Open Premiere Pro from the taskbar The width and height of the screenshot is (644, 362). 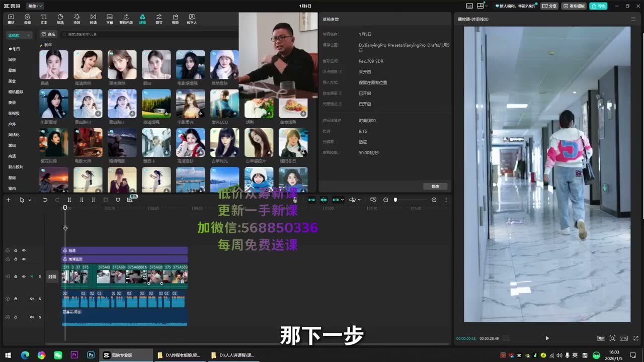(x=74, y=355)
